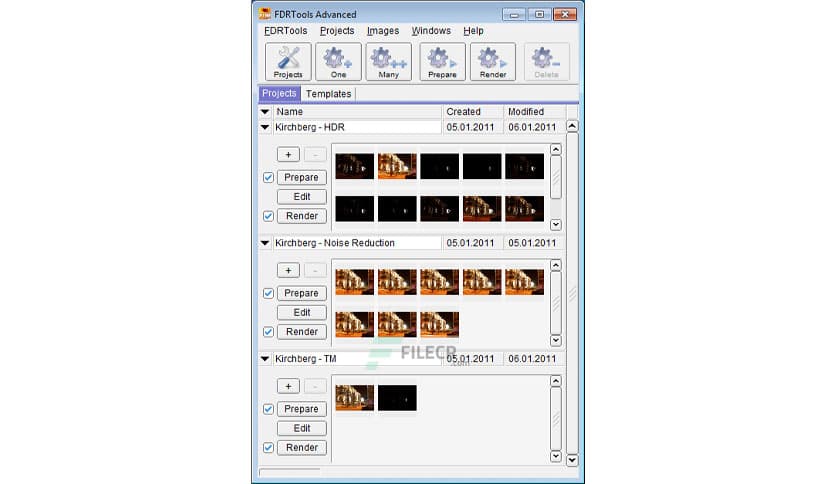The height and width of the screenshot is (484, 836).
Task: Click Prepare button in Kirchberg - HDR
Action: tap(301, 178)
